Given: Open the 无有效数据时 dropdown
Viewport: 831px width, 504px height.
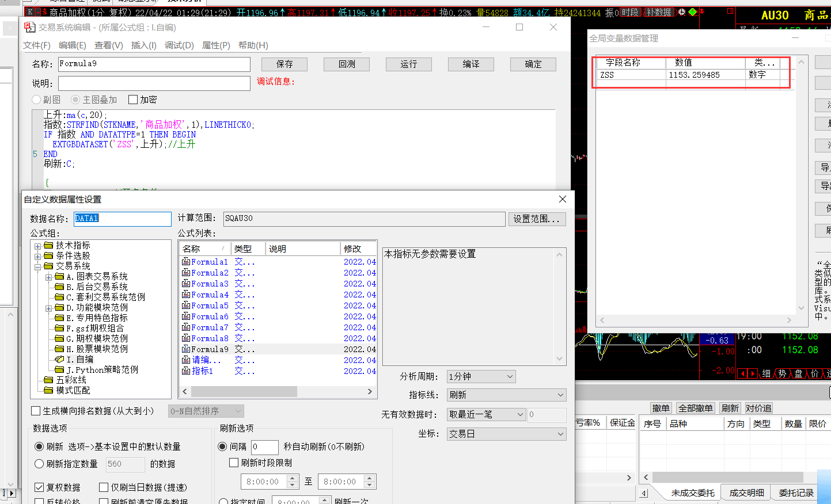Looking at the screenshot, I should click(487, 414).
